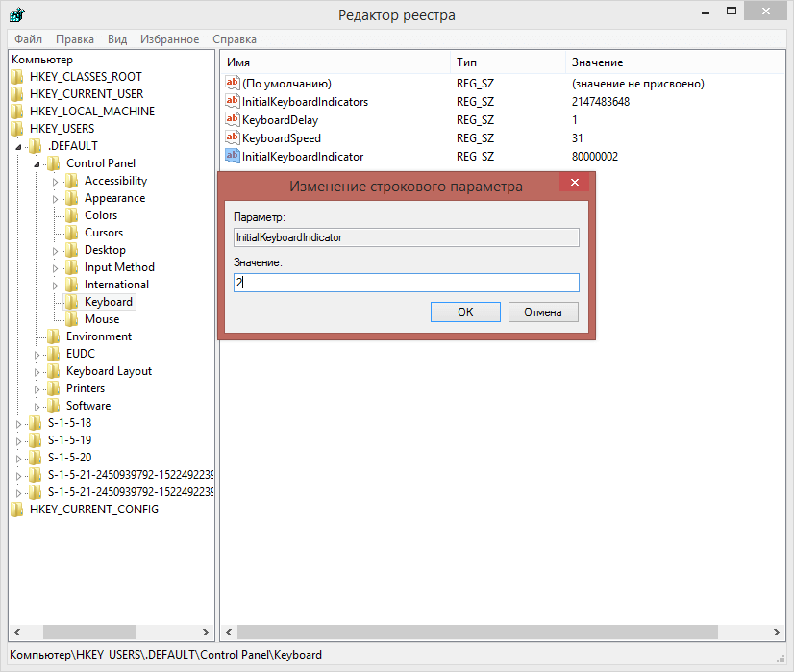Select the HKEY_LOCAL_MACHINE folder icon
Image resolution: width=794 pixels, height=672 pixels.
pyautogui.click(x=16, y=112)
